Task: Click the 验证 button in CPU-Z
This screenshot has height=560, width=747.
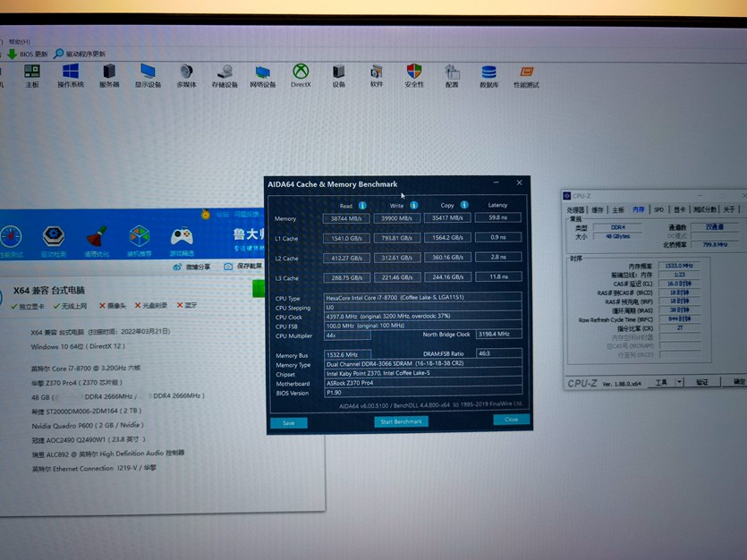Action: pos(702,382)
